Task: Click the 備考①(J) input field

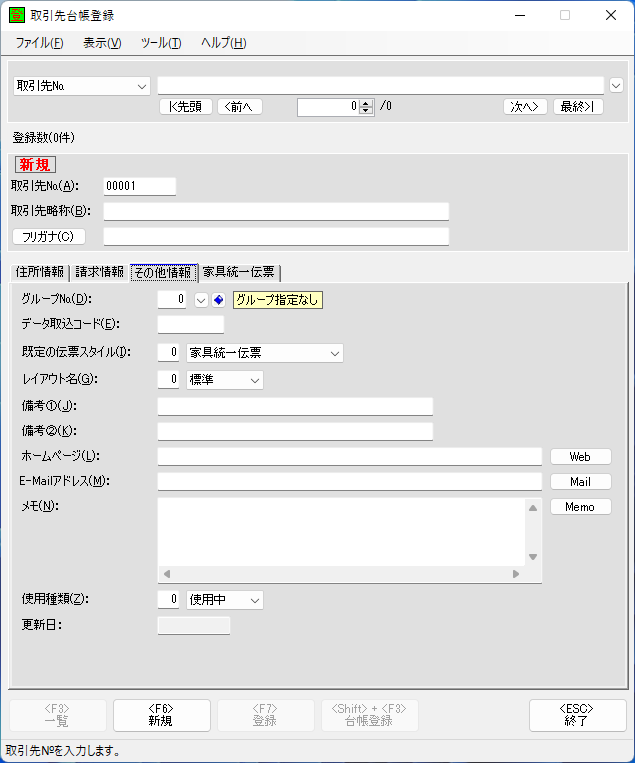Action: 295,406
